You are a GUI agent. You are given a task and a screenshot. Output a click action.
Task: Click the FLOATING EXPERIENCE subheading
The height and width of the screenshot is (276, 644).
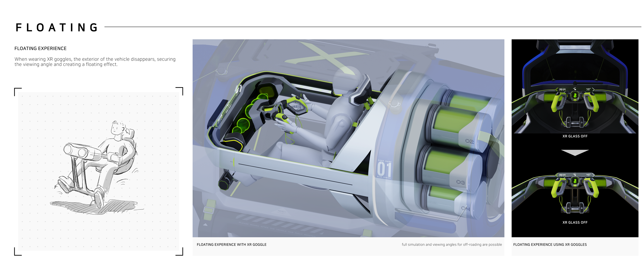[x=40, y=48]
